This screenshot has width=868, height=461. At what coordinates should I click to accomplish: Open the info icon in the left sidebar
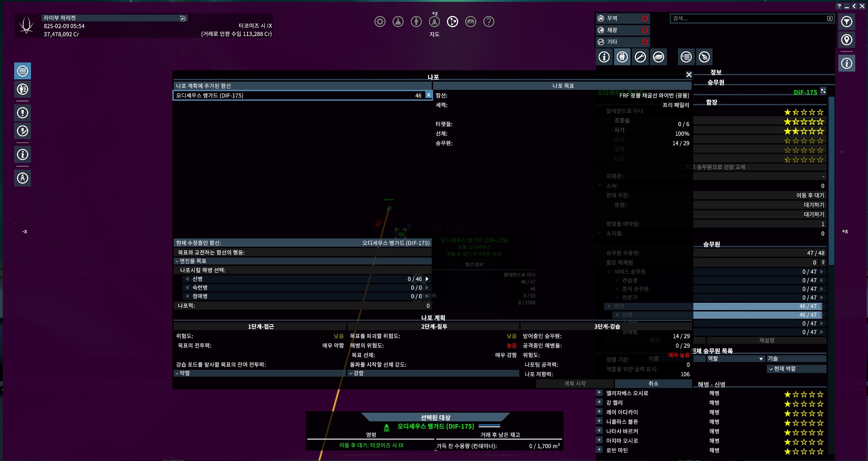(23, 155)
